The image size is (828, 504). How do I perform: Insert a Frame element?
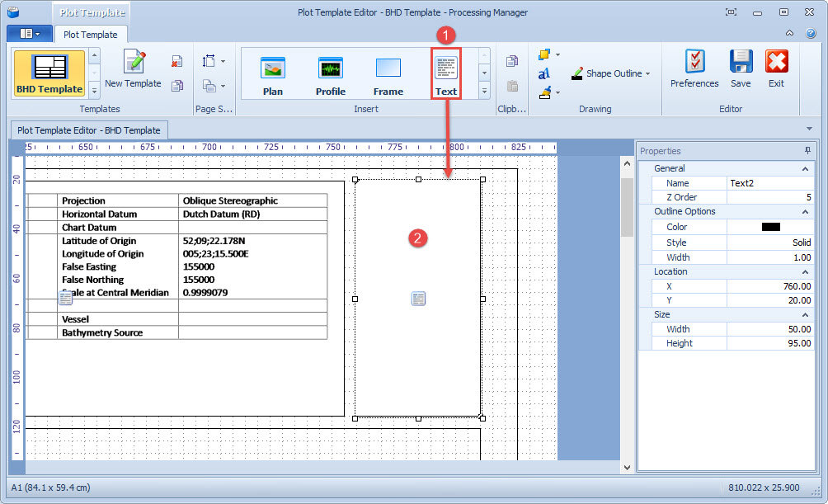pyautogui.click(x=388, y=75)
